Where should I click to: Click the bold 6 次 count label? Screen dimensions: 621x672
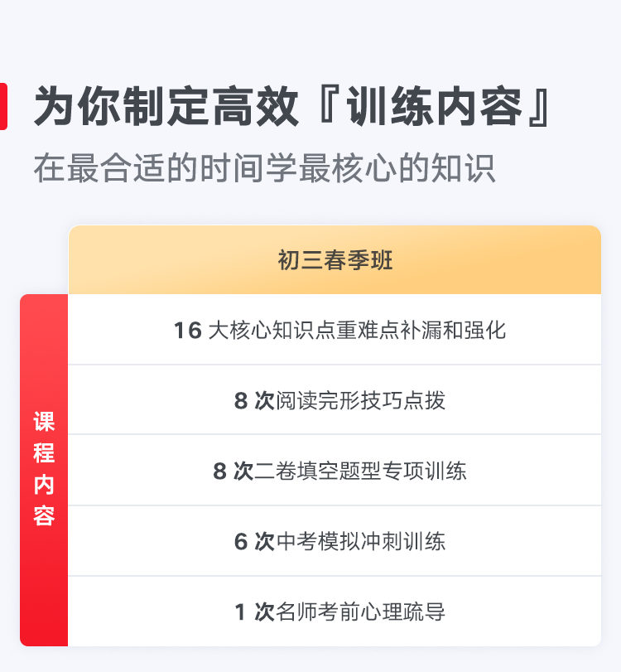coord(254,541)
